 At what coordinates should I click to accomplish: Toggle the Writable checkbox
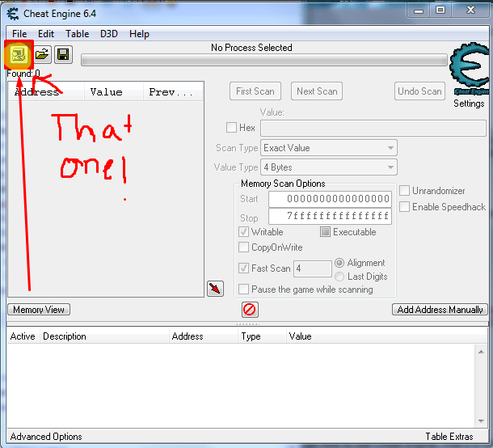tap(243, 232)
